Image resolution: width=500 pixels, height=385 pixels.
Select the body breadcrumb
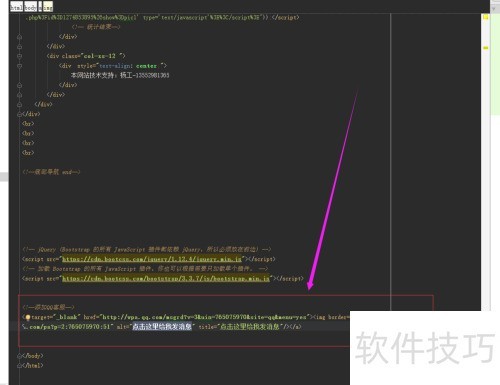click(30, 7)
